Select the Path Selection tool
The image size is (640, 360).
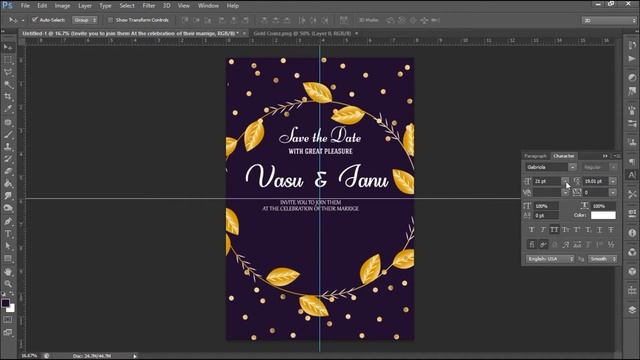pyautogui.click(x=8, y=246)
